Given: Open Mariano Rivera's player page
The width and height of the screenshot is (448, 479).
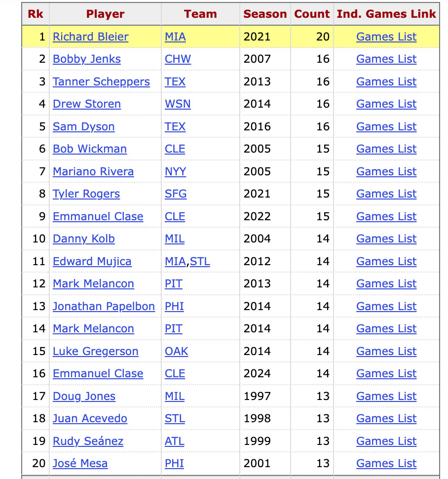Looking at the screenshot, I should (93, 172).
